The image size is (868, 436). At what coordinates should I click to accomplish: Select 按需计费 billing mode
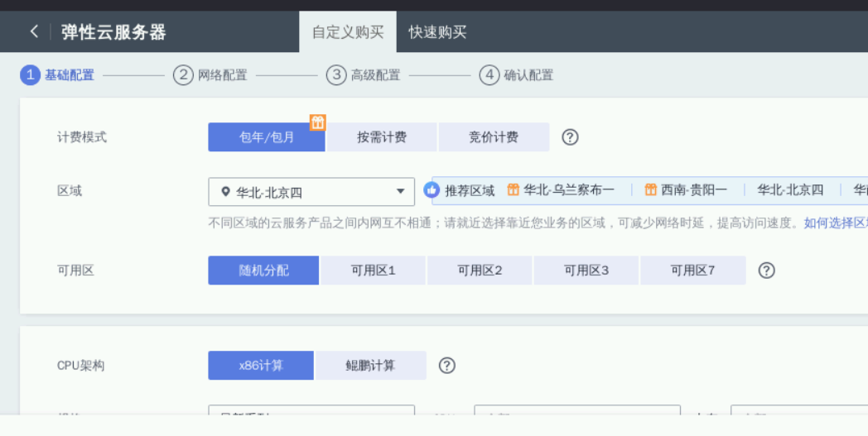pyautogui.click(x=382, y=137)
